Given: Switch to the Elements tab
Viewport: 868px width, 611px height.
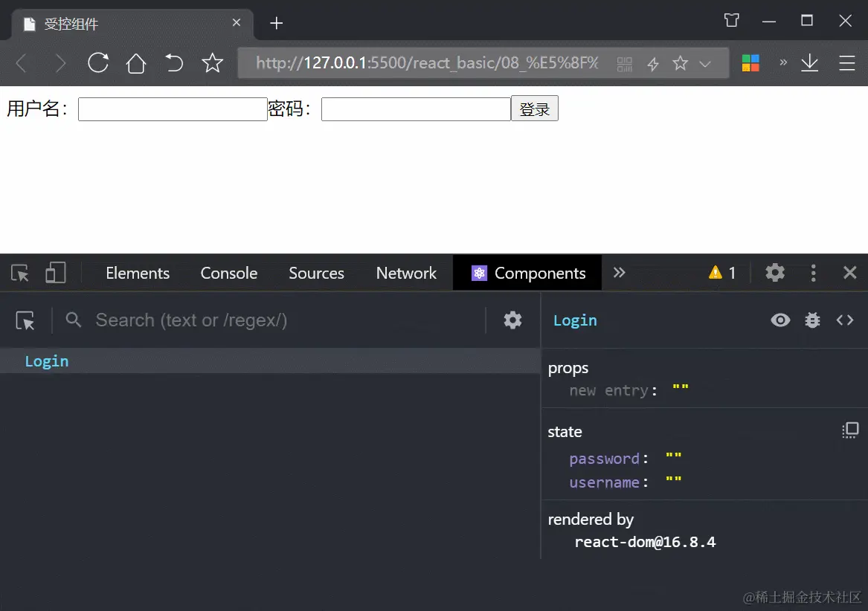Looking at the screenshot, I should [138, 274].
